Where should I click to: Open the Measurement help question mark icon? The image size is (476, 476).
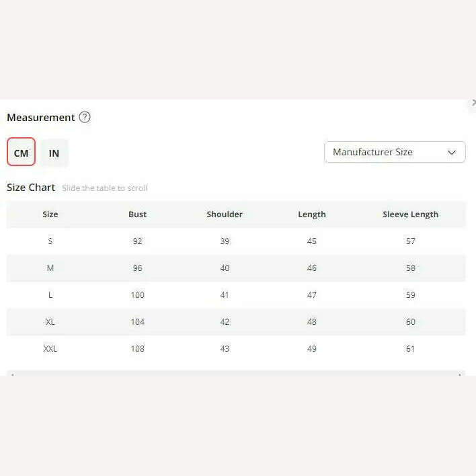(x=85, y=117)
